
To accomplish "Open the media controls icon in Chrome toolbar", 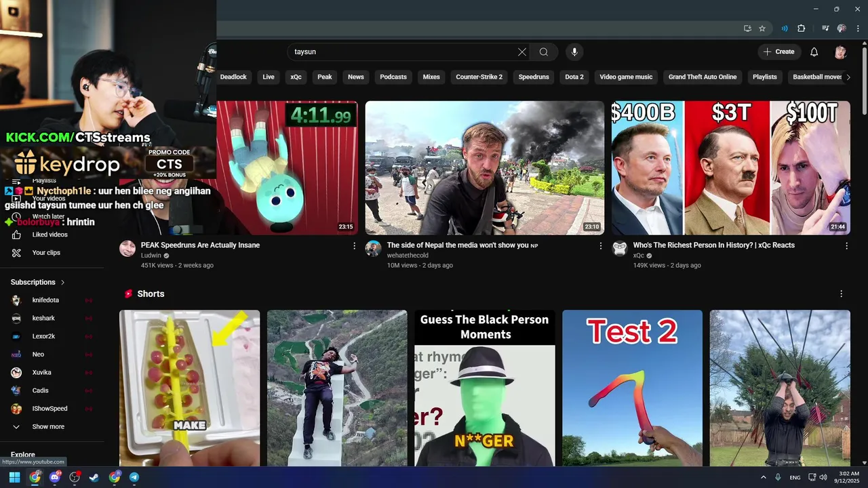I will [825, 28].
